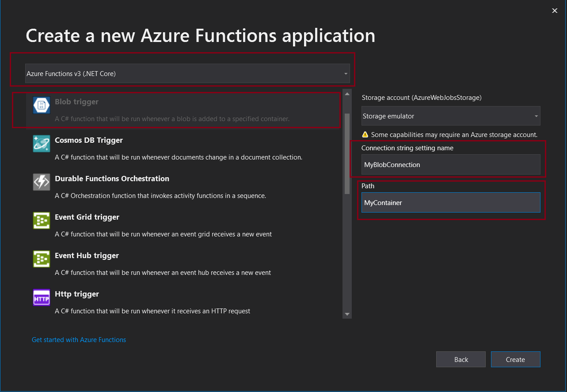Click the Blob trigger icon
This screenshot has height=392, width=567.
(x=42, y=105)
